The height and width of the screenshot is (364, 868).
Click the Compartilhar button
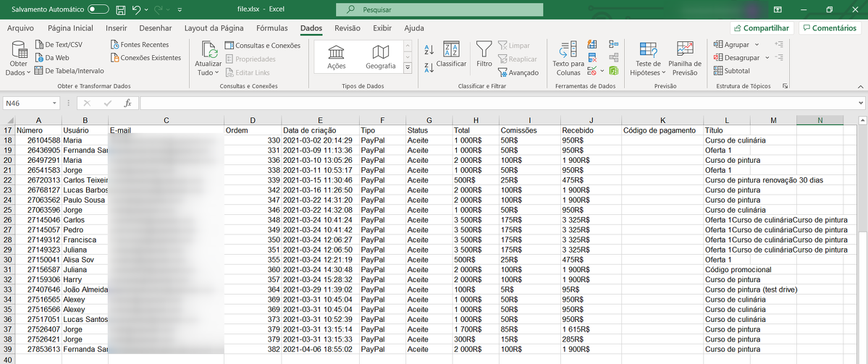point(760,28)
